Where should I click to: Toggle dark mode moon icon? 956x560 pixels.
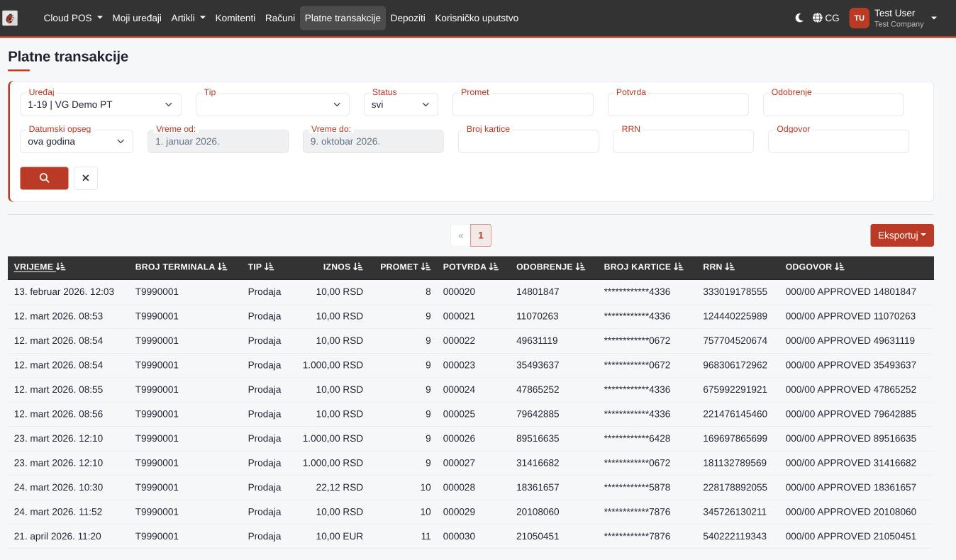tap(799, 18)
